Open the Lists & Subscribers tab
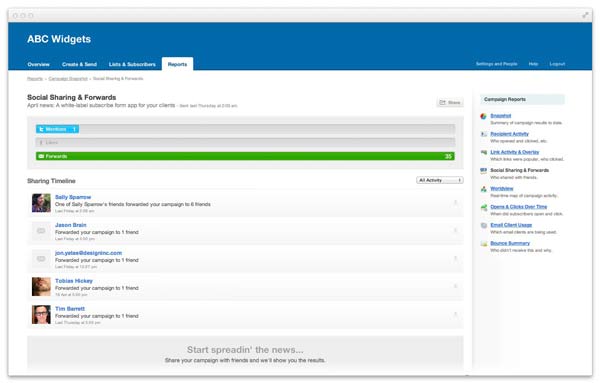Viewport: 600px width, 383px height. click(x=132, y=64)
